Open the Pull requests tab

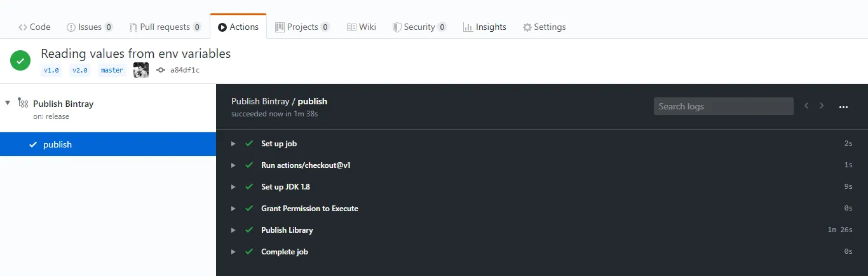165,27
